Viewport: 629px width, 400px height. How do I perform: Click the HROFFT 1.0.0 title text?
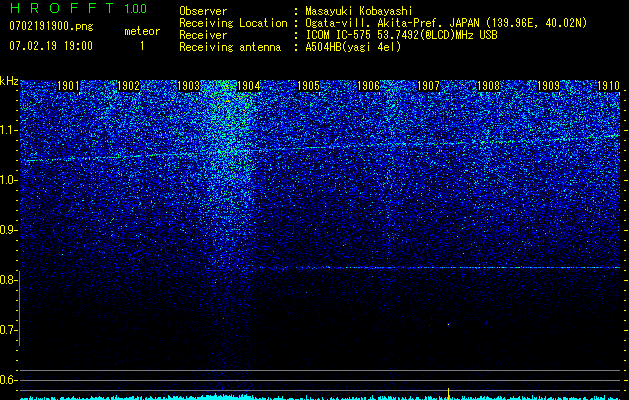click(x=78, y=8)
